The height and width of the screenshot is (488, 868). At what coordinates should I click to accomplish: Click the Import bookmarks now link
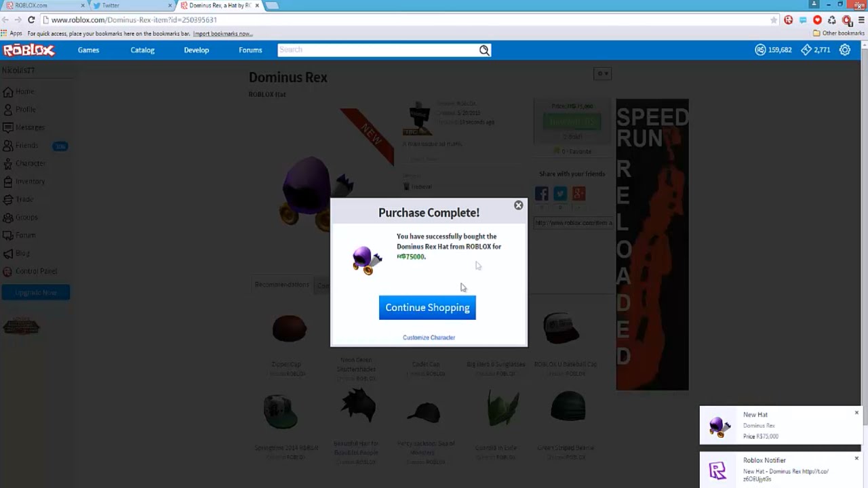point(222,34)
